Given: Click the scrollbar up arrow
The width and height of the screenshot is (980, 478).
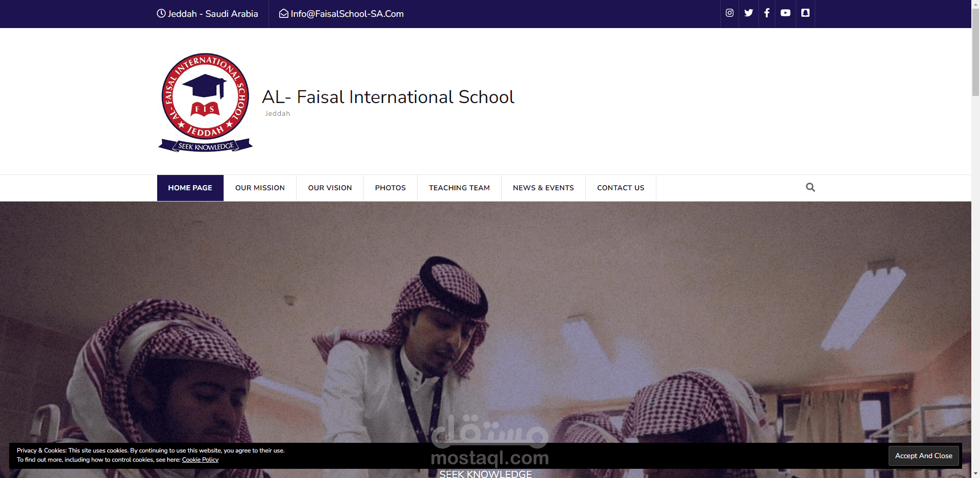Looking at the screenshot, I should [975, 4].
